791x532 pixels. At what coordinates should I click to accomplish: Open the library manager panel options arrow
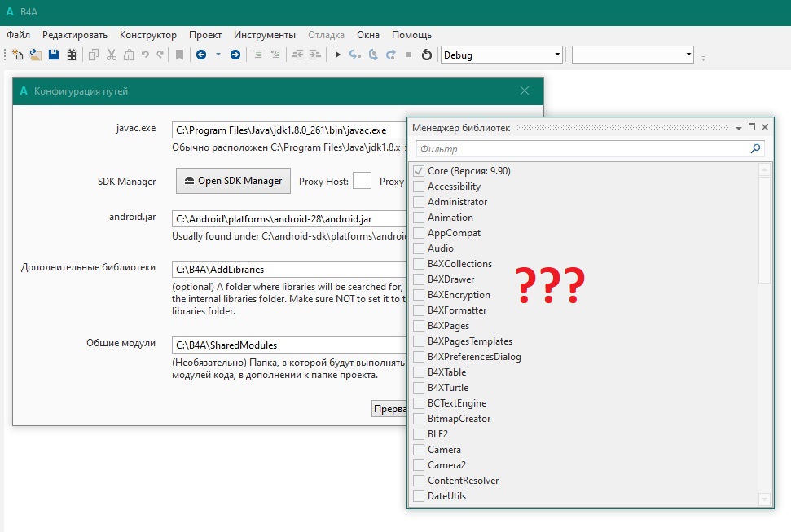pos(739,128)
